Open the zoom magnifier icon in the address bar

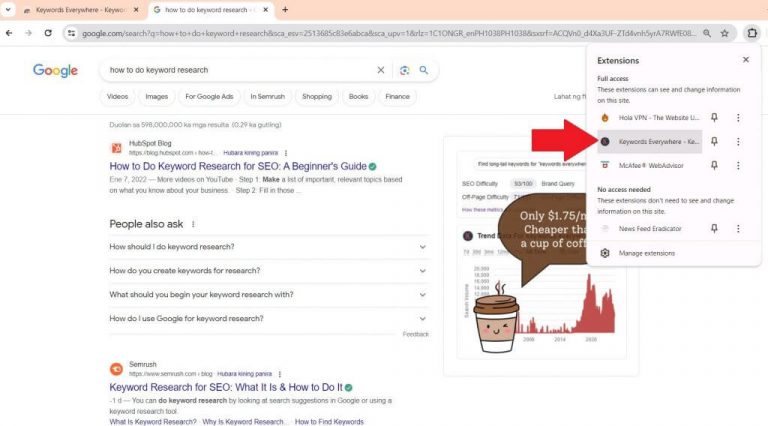tap(707, 33)
